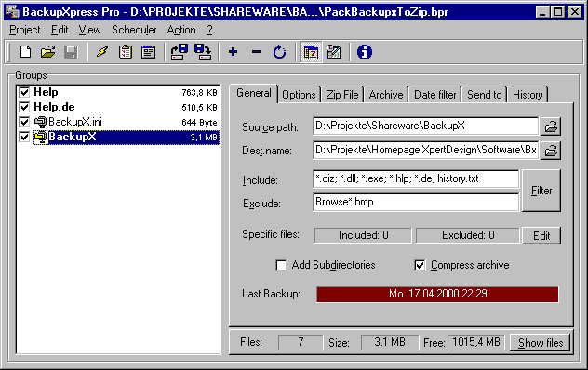
Task: Browse for Dest.name folder icon
Action: 551,151
